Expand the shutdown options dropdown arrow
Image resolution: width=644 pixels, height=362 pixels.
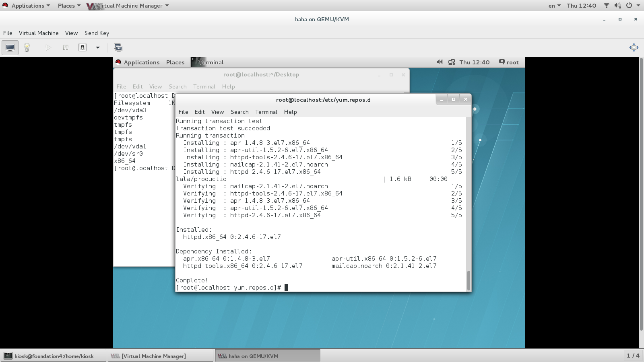coord(97,47)
